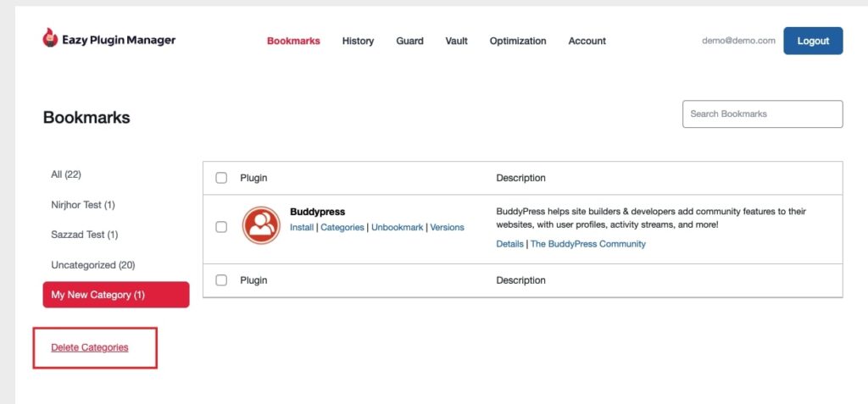Open the Bookmarks nav tab

[293, 41]
